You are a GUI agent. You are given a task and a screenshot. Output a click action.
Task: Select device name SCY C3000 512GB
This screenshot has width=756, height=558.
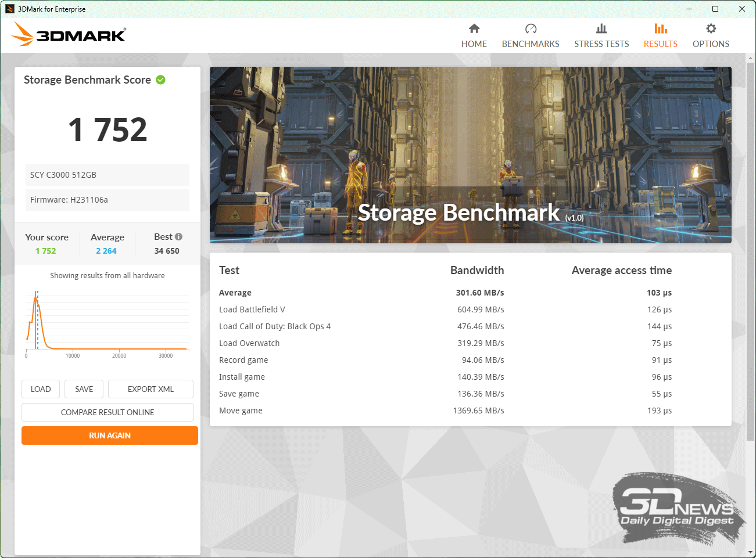[63, 175]
